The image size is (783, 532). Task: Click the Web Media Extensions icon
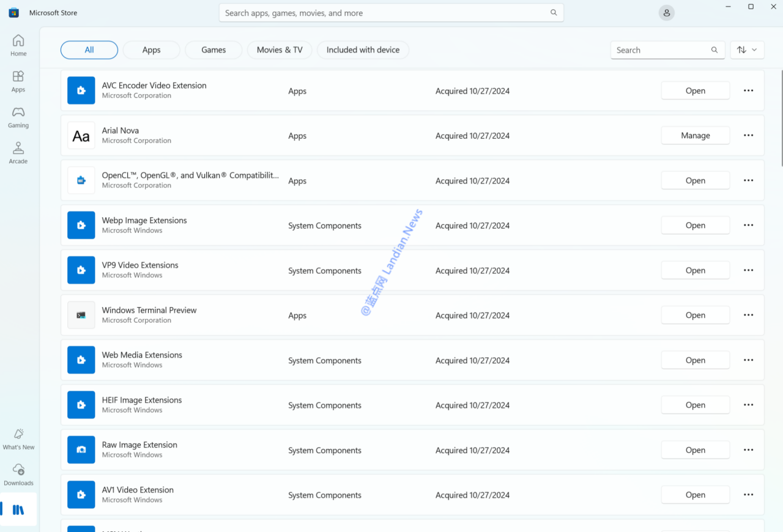click(x=81, y=360)
